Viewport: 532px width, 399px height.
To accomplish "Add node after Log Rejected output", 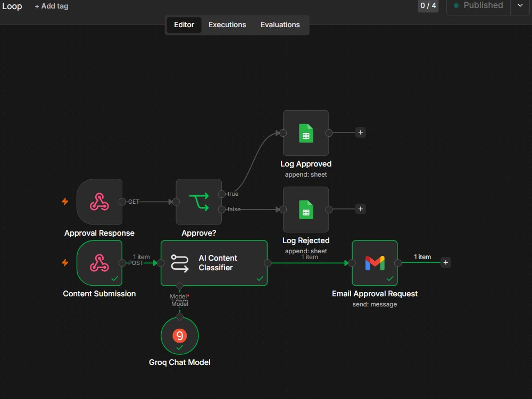I will click(x=361, y=209).
